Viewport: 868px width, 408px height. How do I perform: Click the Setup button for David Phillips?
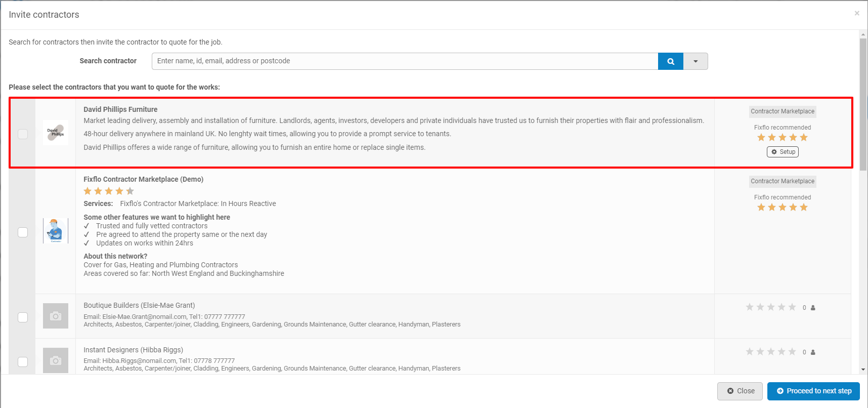(783, 152)
